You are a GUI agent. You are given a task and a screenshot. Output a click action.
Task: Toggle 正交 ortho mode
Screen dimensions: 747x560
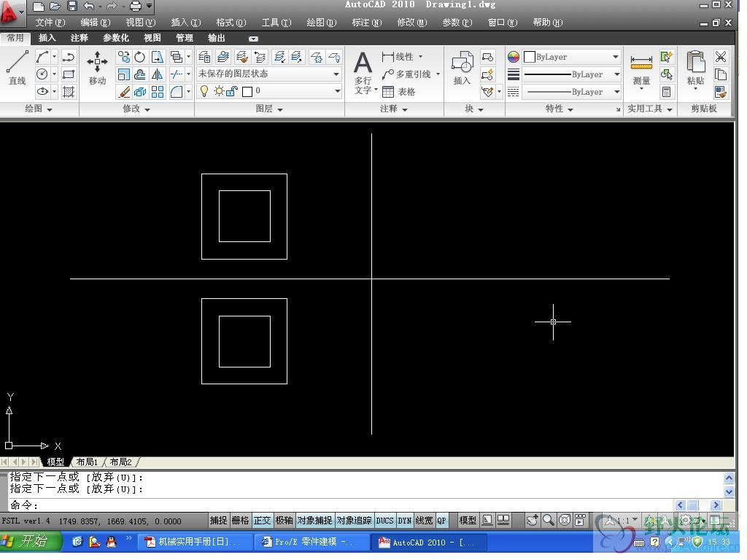(x=262, y=521)
